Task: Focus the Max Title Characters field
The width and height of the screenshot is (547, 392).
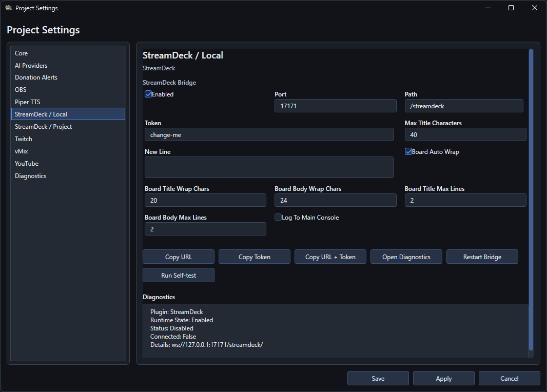Action: pos(465,134)
